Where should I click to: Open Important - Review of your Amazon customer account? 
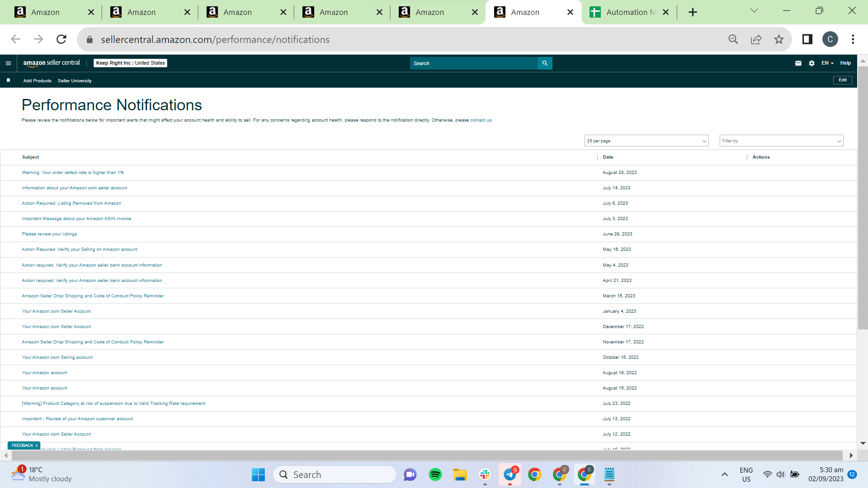77,419
